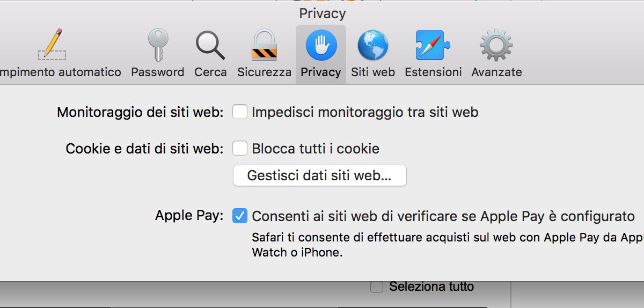Open the gear Avanzate icon

tap(496, 45)
